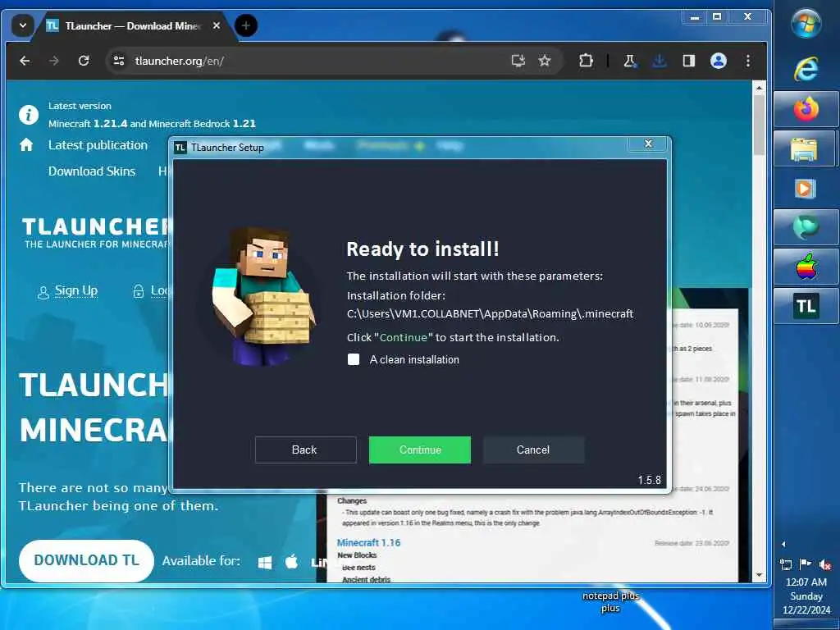The image size is (840, 630).
Task: Click the Sign Up link
Action: coord(76,290)
